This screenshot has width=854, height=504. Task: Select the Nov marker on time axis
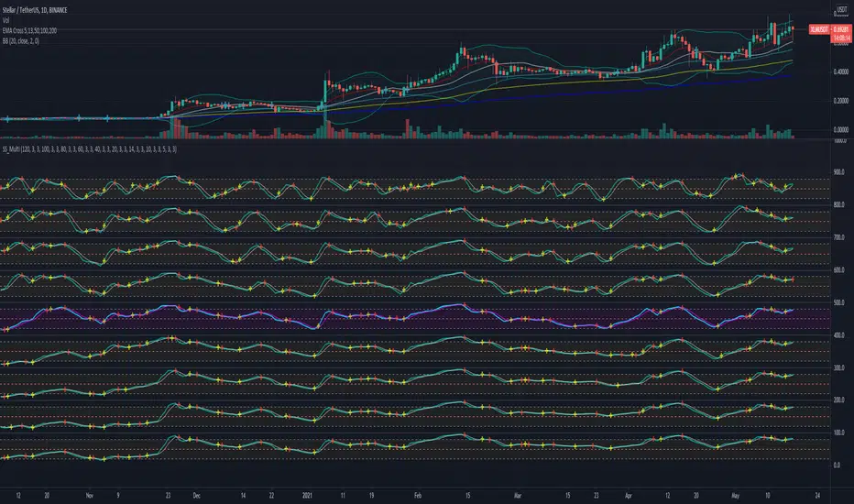(89, 495)
